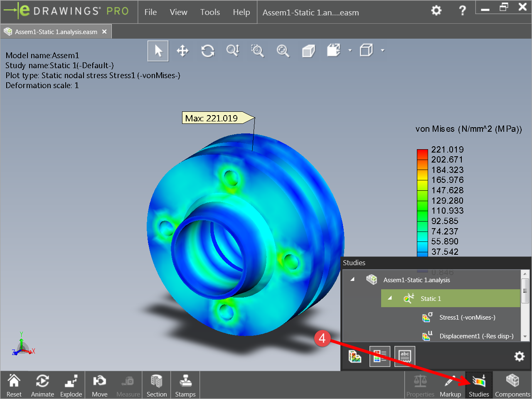Click the Reset button
The image size is (532, 399).
tap(14, 384)
